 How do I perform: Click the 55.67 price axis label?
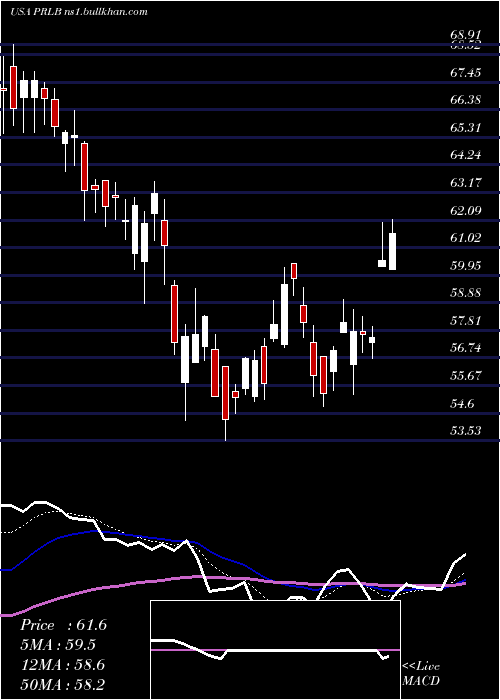[467, 376]
